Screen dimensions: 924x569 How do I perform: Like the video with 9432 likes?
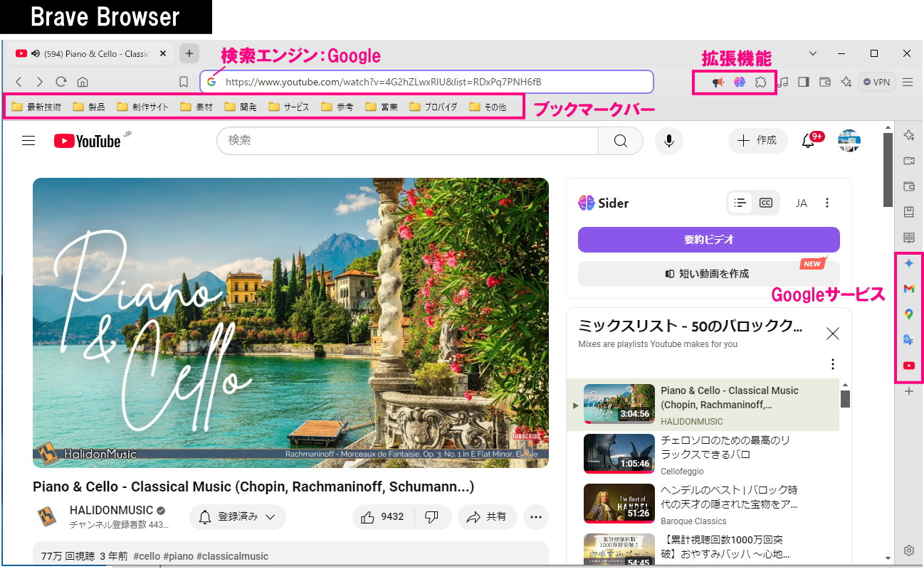[x=383, y=517]
